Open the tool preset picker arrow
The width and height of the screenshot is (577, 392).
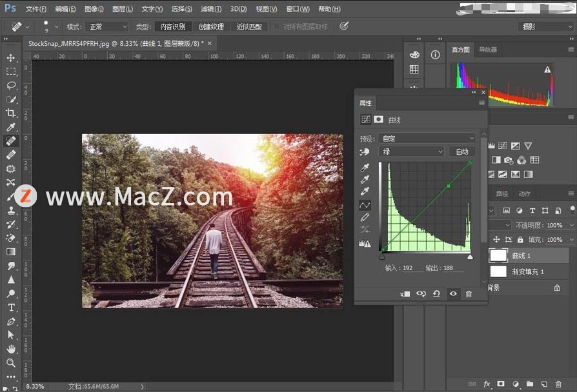tap(27, 27)
